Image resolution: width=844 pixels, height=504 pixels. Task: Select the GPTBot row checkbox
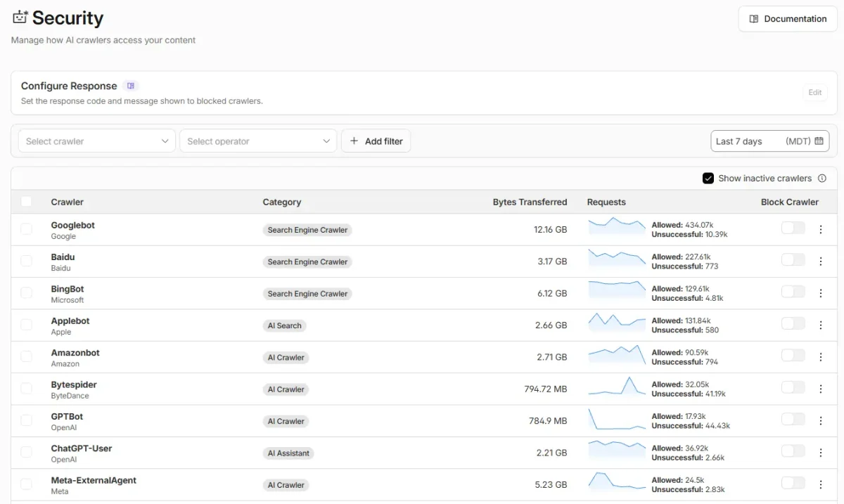click(x=26, y=420)
